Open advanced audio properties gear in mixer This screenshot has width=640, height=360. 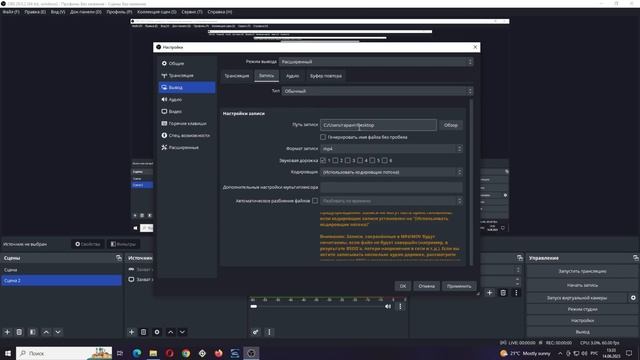click(256, 332)
